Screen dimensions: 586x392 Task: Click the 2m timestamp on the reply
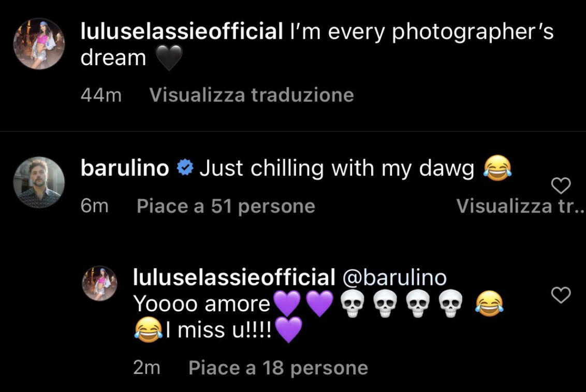click(146, 368)
